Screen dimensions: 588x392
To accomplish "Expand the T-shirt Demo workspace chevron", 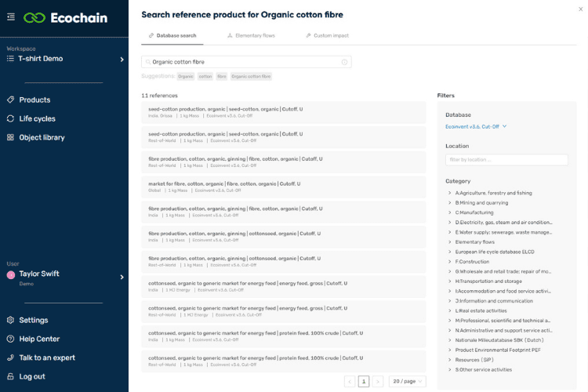I will tap(122, 60).
